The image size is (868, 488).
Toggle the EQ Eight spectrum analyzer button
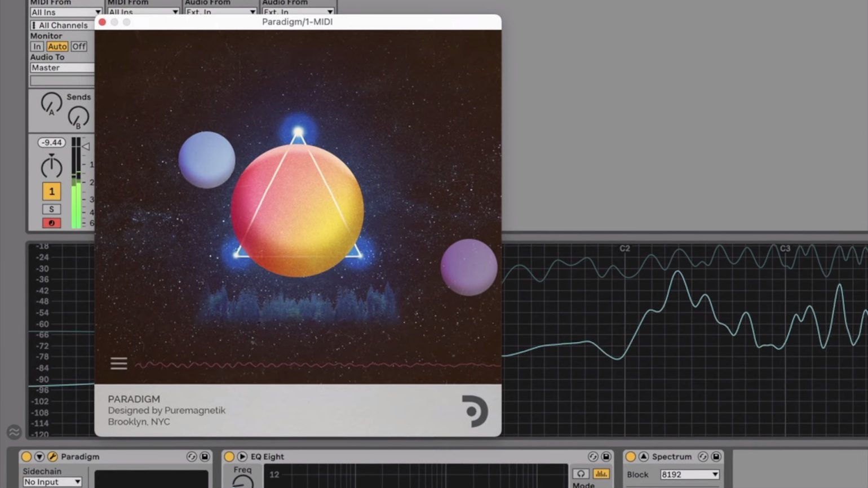pyautogui.click(x=601, y=474)
